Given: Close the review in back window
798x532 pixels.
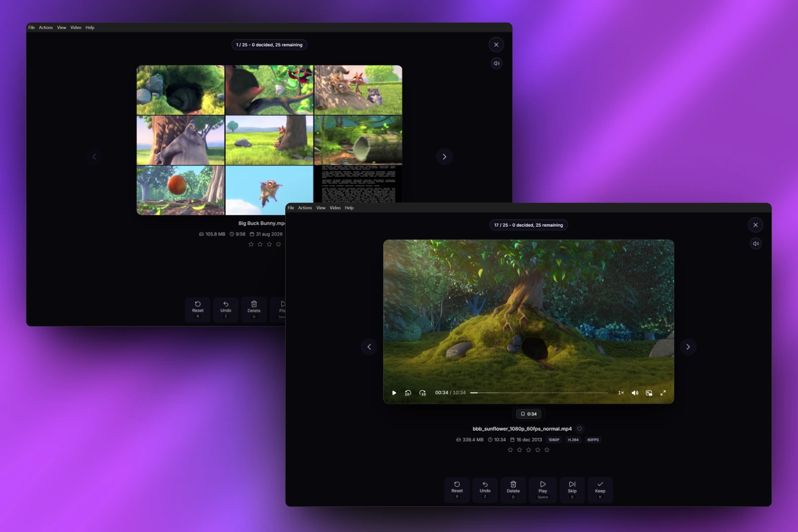Looking at the screenshot, I should pyautogui.click(x=496, y=45).
